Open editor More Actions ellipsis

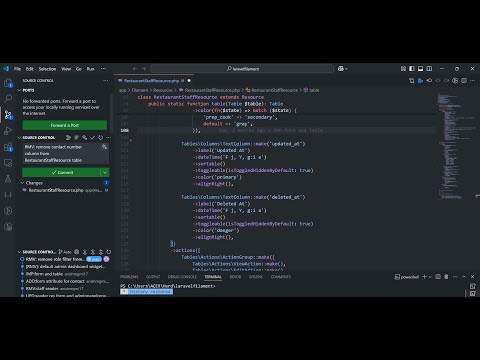473,81
